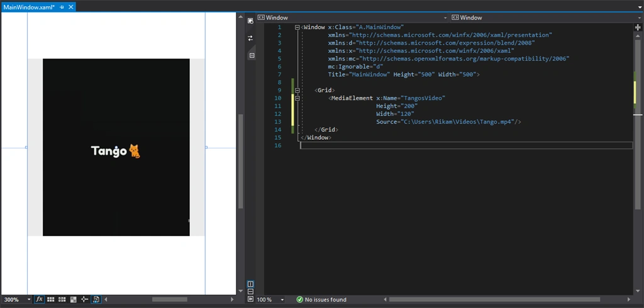644x308 pixels.
Task: Click the xmlns:d blend namespace line
Action: [x=431, y=43]
